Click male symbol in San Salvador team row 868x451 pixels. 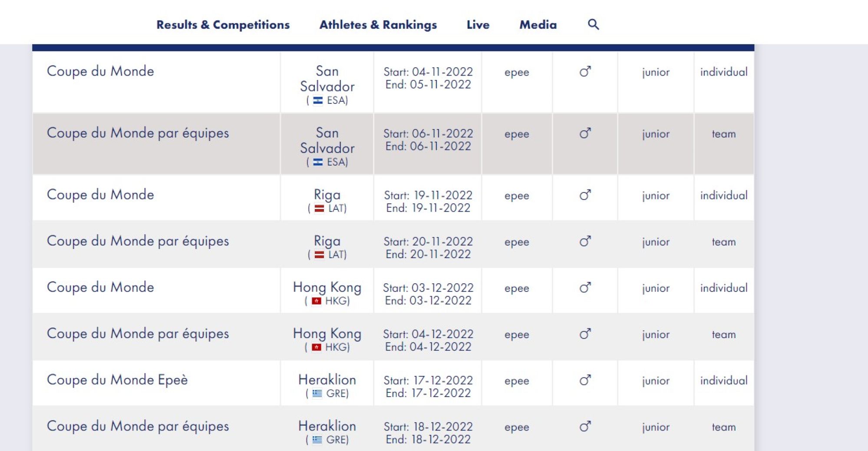pyautogui.click(x=585, y=133)
